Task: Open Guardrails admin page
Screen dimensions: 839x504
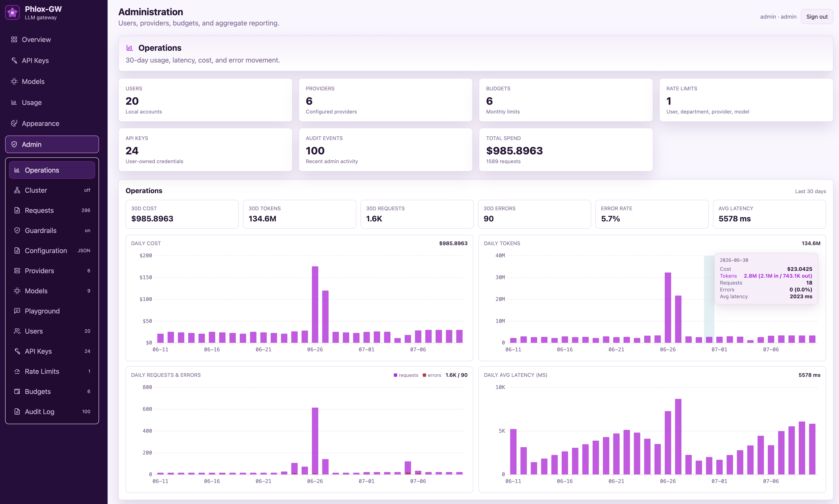Action: [x=52, y=230]
